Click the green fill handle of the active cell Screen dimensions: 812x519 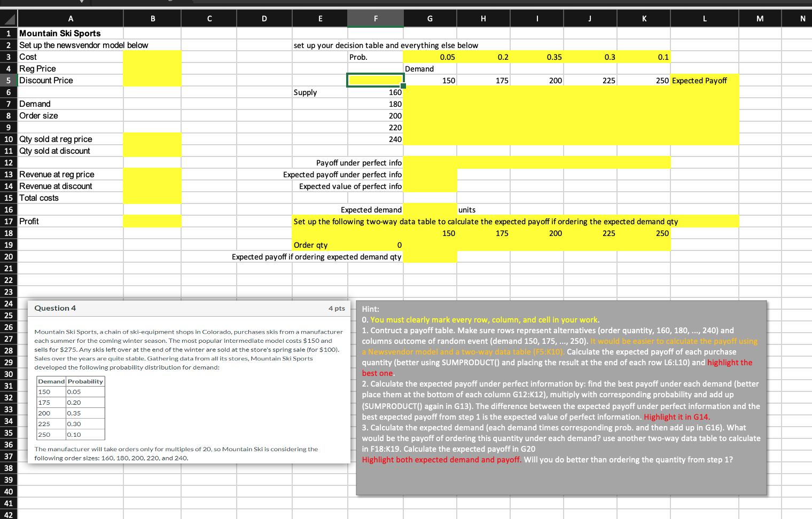click(x=404, y=86)
